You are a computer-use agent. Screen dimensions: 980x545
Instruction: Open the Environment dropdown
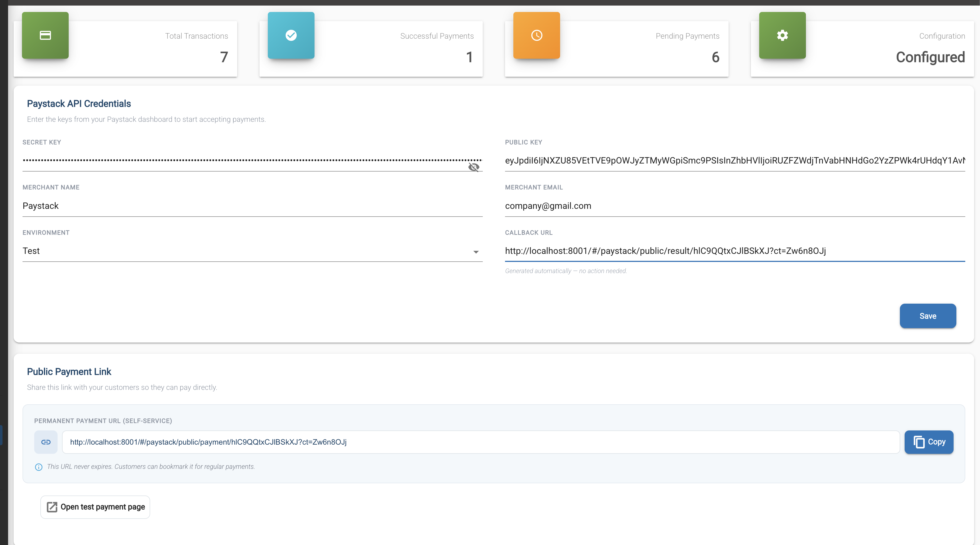[252, 251]
